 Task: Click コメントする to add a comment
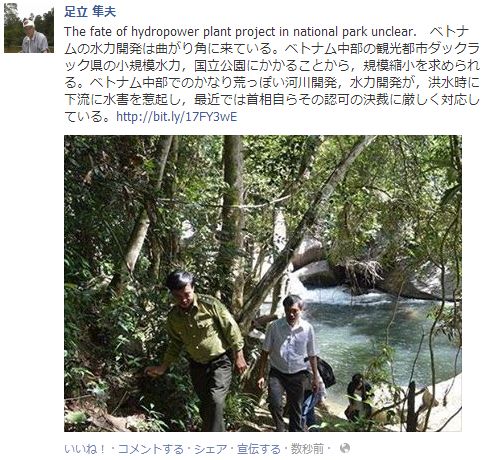[x=151, y=449]
